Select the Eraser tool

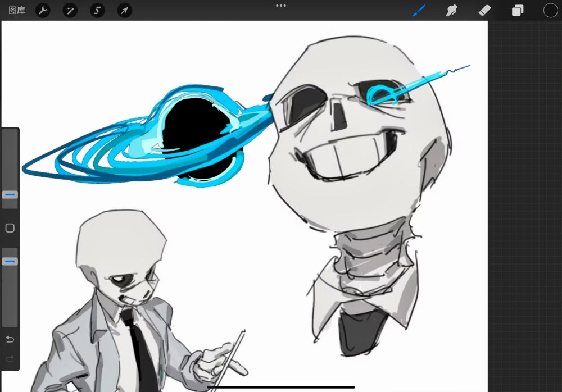click(x=484, y=11)
